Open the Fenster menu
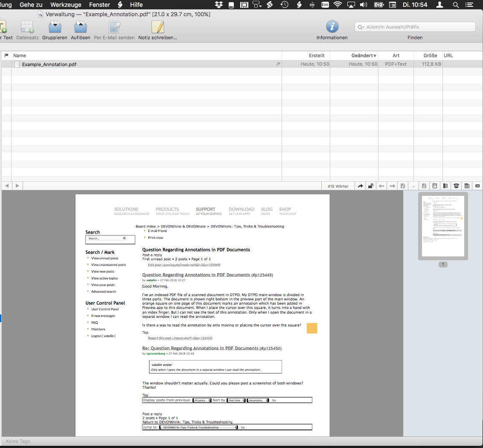Image resolution: width=483 pixels, height=448 pixels. point(99,5)
